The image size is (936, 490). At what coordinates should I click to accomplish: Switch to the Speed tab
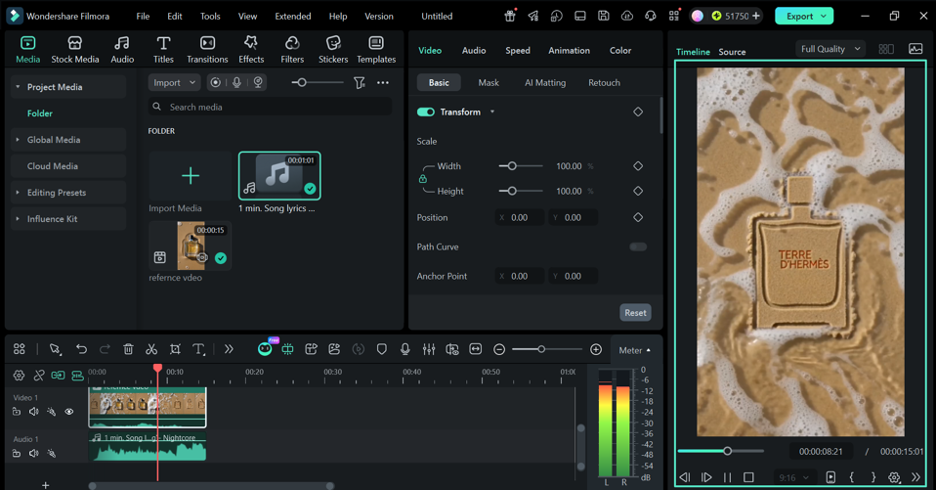[x=518, y=51]
